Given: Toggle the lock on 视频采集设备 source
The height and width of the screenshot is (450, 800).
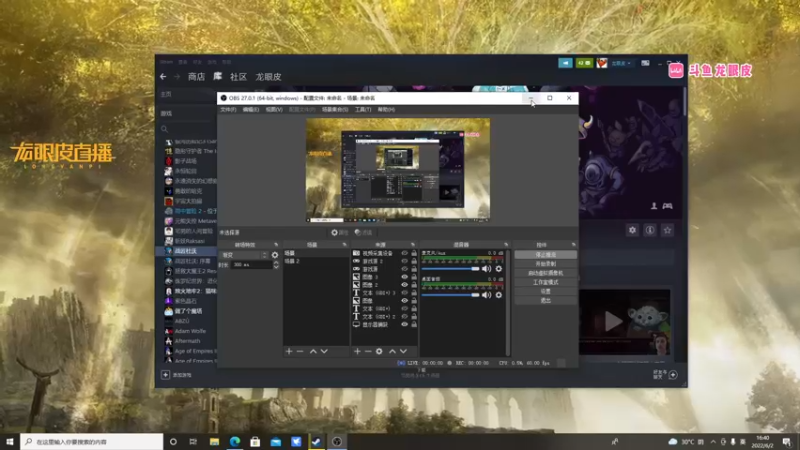Looking at the screenshot, I should [414, 253].
